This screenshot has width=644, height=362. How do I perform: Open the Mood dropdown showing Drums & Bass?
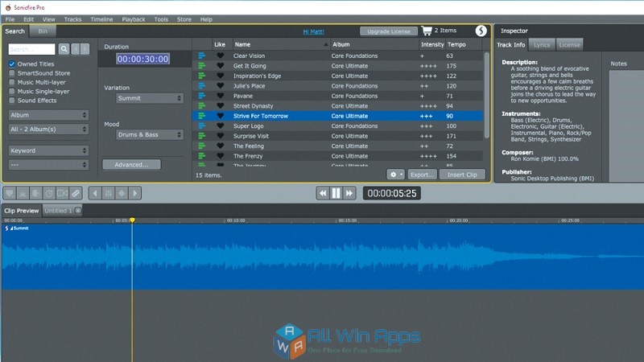click(150, 134)
